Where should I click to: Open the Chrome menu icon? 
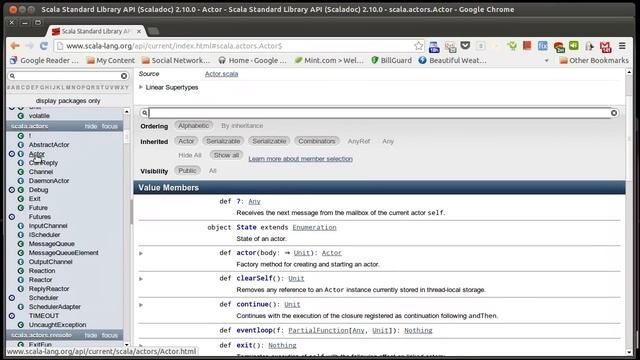[622, 46]
